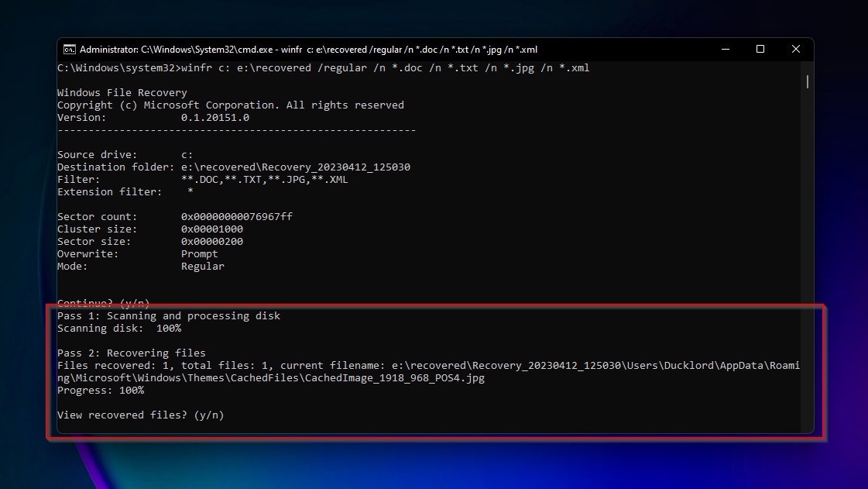Click the 'Windows File Recovery' heading line
Image resolution: width=868 pixels, height=489 pixels.
[x=122, y=92]
